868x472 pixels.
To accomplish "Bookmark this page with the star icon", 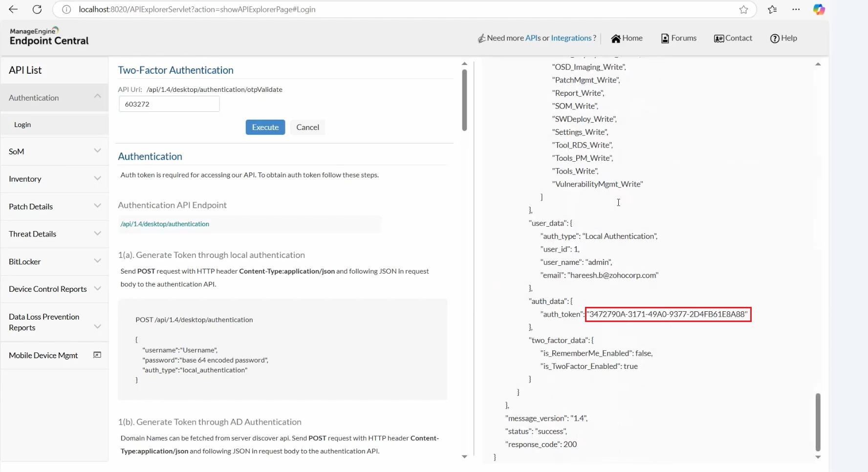I will pyautogui.click(x=743, y=9).
